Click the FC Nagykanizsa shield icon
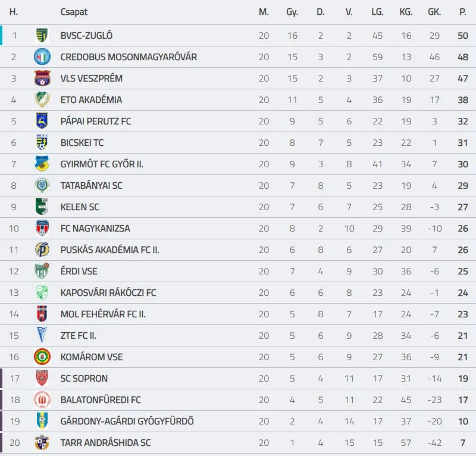The image size is (476, 456). click(42, 229)
